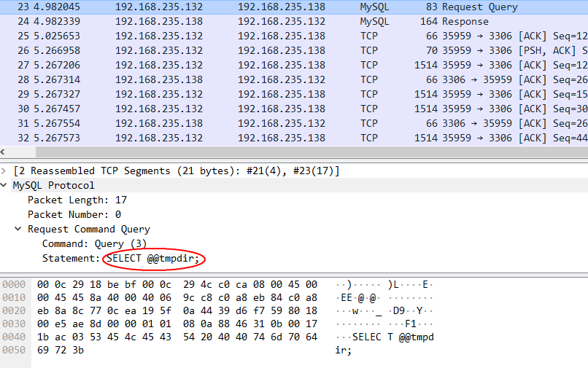Click the left arrow of the horizontal scrollbar
Viewport: 588px width, 368px height.
[x=4, y=152]
